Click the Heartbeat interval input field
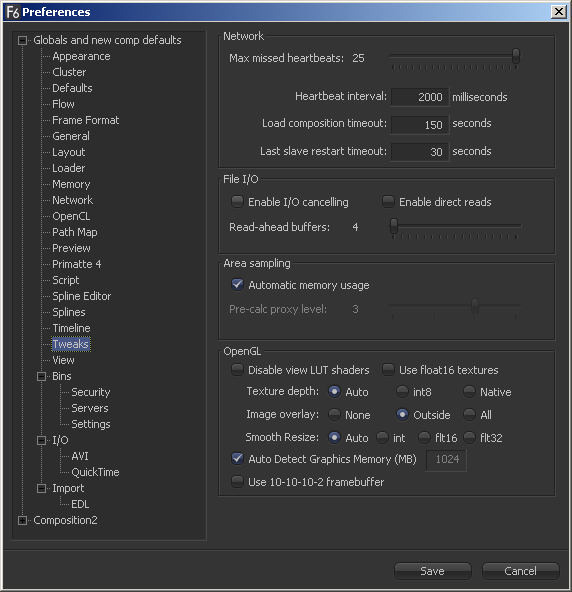The height and width of the screenshot is (592, 572). tap(420, 97)
